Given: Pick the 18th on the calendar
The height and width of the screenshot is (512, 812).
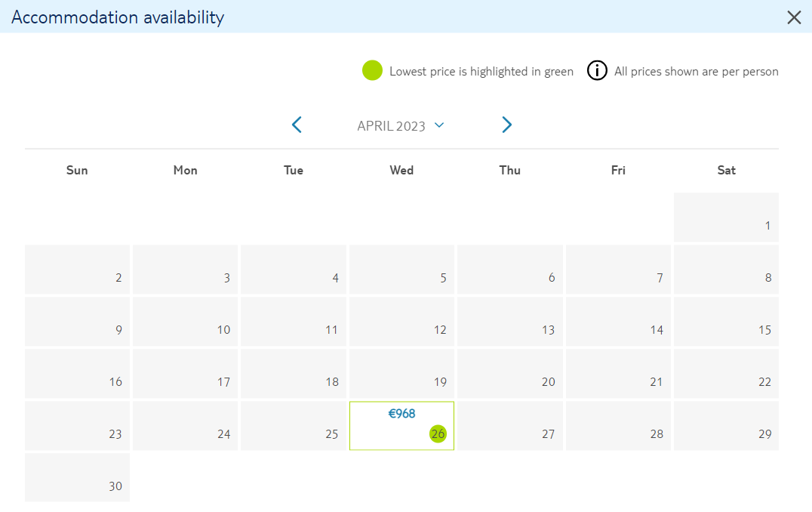Looking at the screenshot, I should click(294, 374).
